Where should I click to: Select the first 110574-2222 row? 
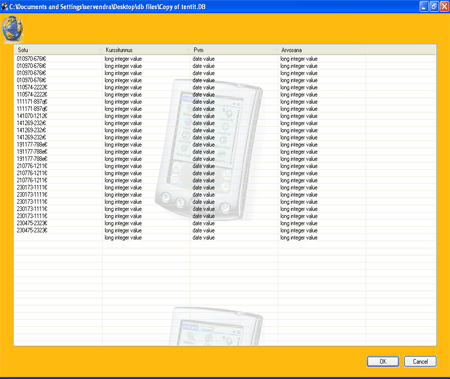point(225,88)
